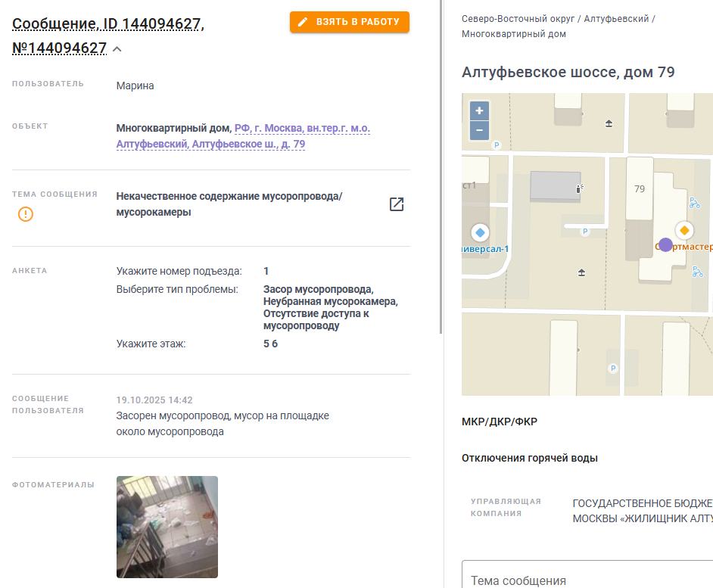Image resolution: width=713 pixels, height=588 pixels.
Task: Collapse the message header chevron
Action: (x=117, y=49)
